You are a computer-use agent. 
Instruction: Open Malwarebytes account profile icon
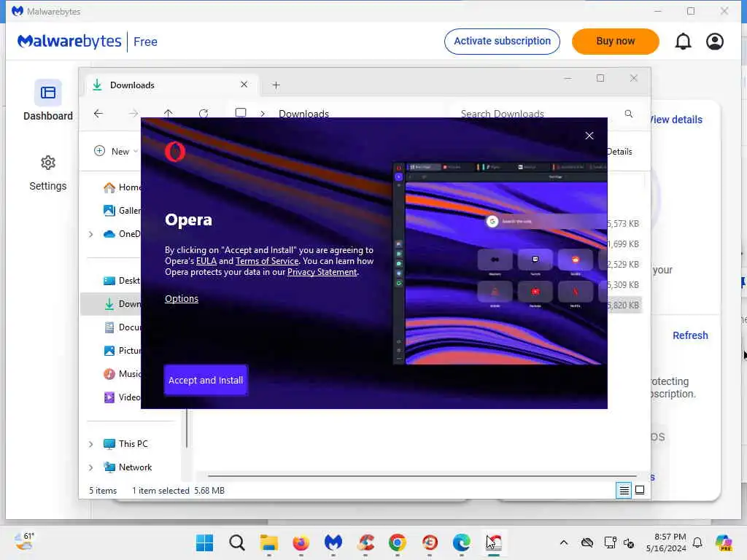(715, 42)
